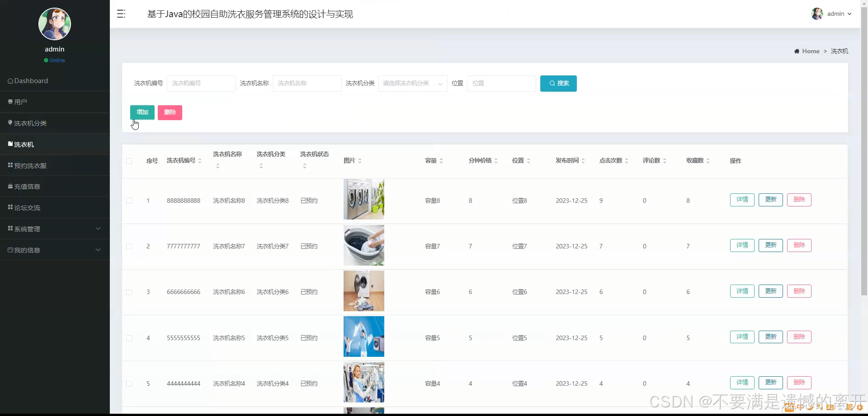Check the row for 5555555555
The image size is (868, 416).
[x=129, y=338]
